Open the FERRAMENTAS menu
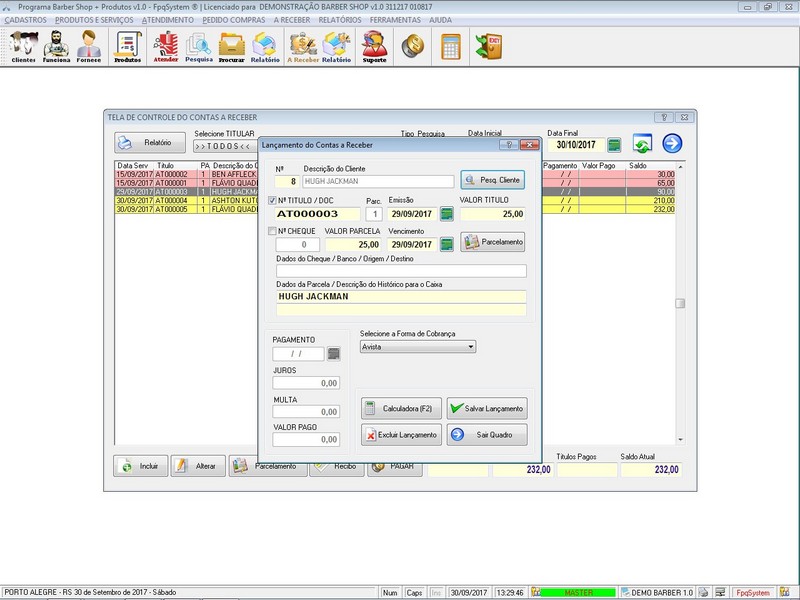The width and height of the screenshot is (800, 600). (x=395, y=20)
